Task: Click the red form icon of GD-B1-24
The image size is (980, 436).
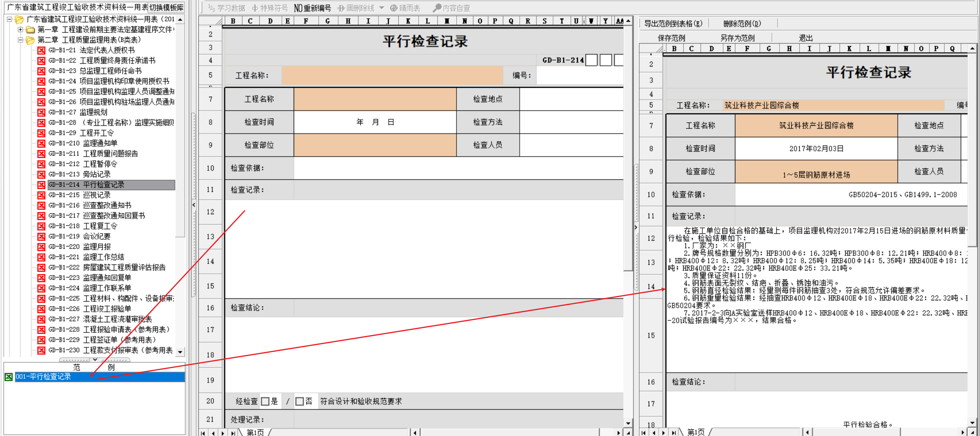Action: tap(41, 81)
